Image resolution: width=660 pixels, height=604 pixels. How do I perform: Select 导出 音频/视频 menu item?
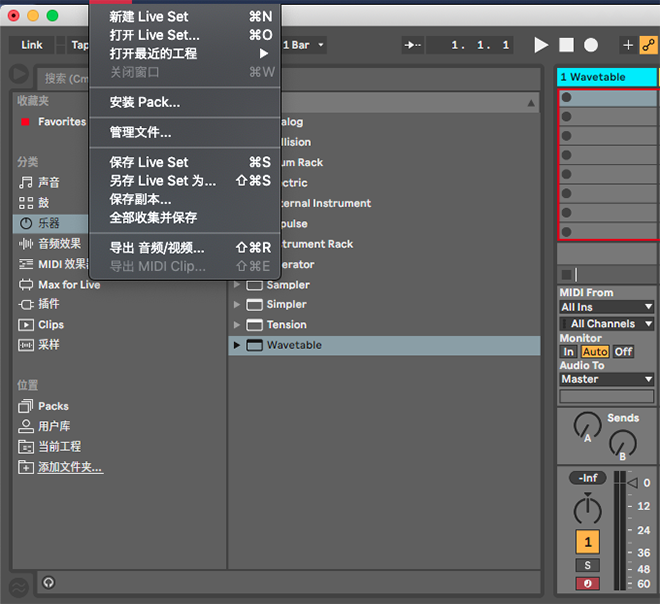156,247
